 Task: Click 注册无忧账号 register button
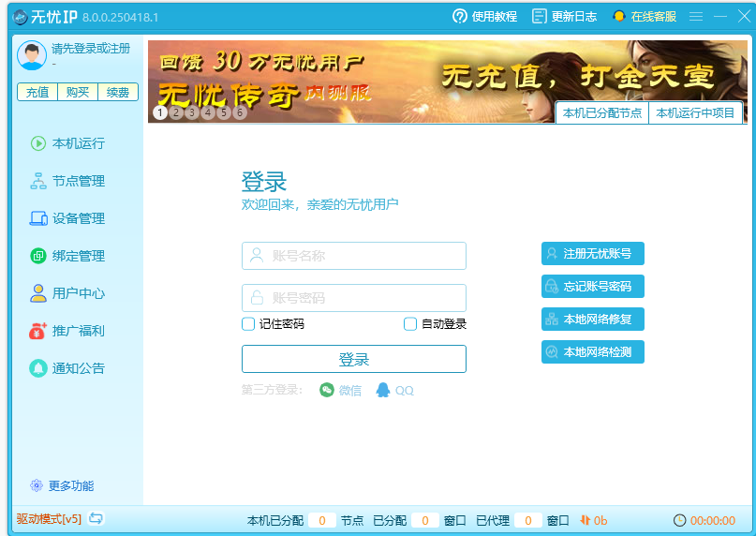pos(593,253)
